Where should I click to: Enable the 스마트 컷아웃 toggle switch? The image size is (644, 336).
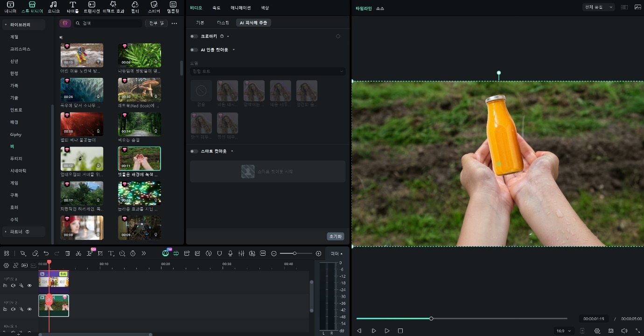tap(194, 151)
